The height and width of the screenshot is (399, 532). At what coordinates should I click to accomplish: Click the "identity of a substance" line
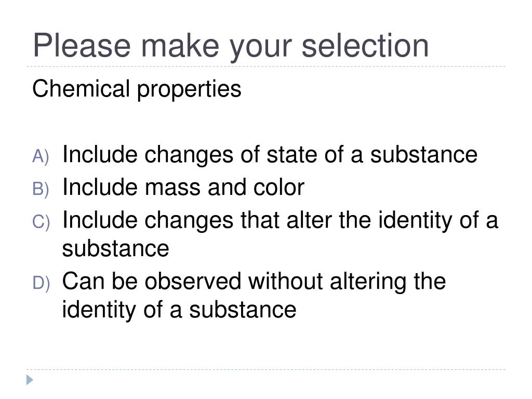[x=179, y=311]
